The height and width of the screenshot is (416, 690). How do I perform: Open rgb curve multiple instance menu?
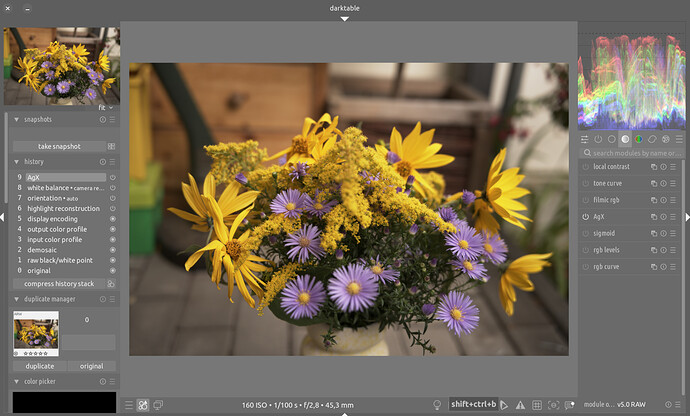tap(654, 267)
